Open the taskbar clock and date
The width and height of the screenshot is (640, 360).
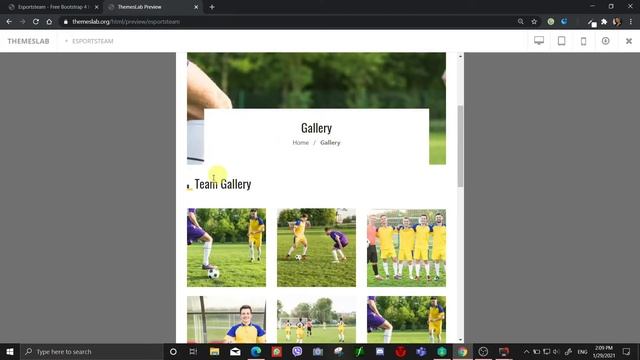(604, 351)
